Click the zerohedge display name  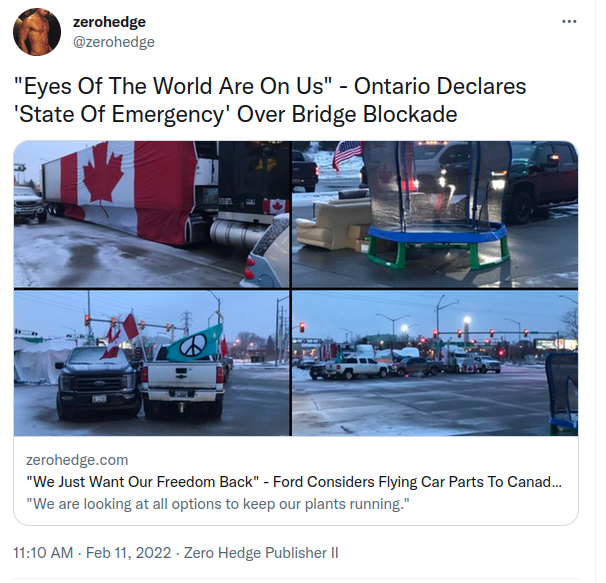pyautogui.click(x=109, y=22)
